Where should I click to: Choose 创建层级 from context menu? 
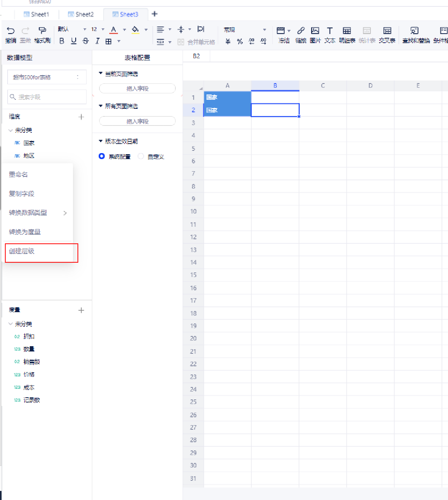[x=22, y=251]
